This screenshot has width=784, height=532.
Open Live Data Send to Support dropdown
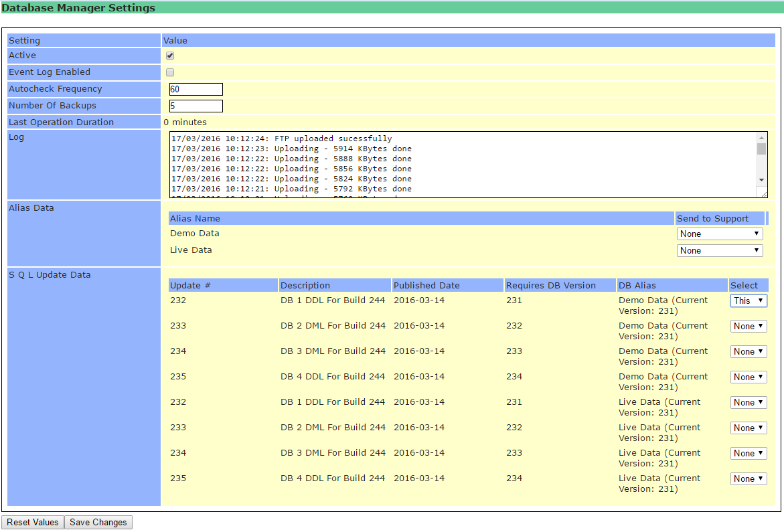pyautogui.click(x=720, y=251)
